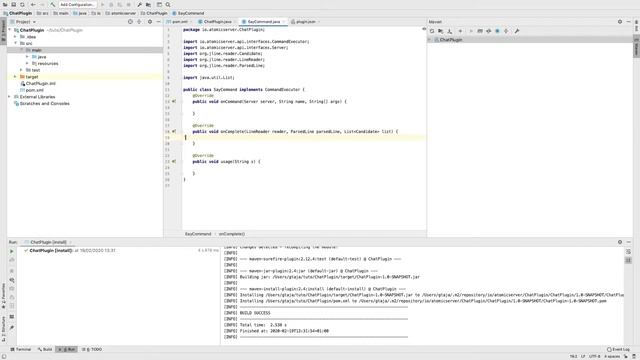Click the Back navigation arrow
Image resolution: width=640 pixels, height=360 pixels.
33,4
